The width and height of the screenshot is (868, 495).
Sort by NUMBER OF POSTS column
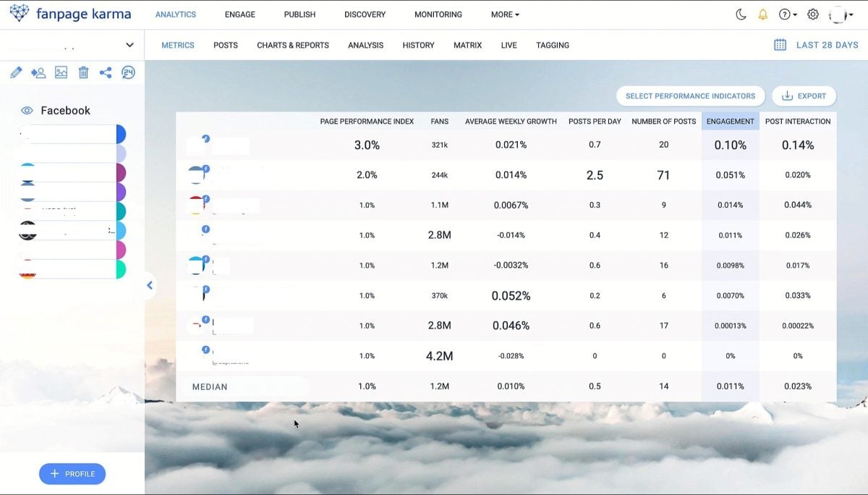[x=663, y=122]
